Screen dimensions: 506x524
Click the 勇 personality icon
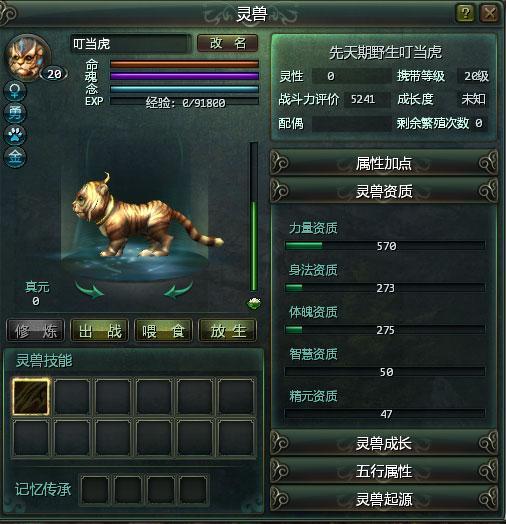pos(15,113)
